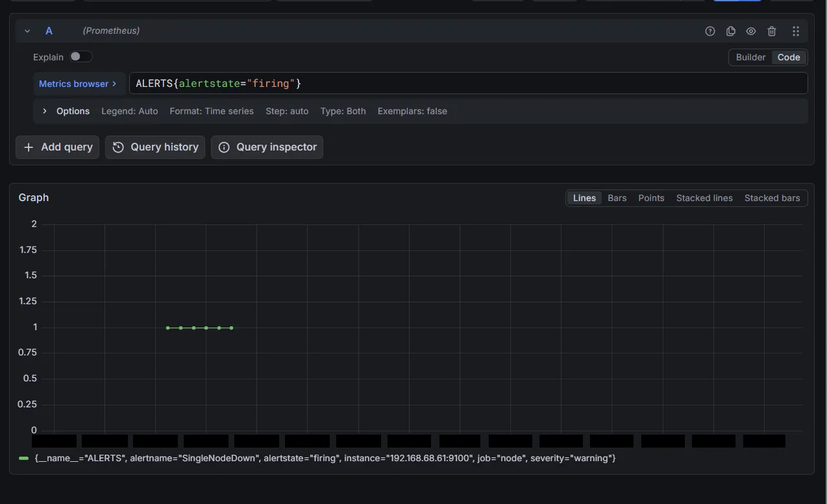
Task: Click the Type: Both option text
Action: click(x=343, y=111)
